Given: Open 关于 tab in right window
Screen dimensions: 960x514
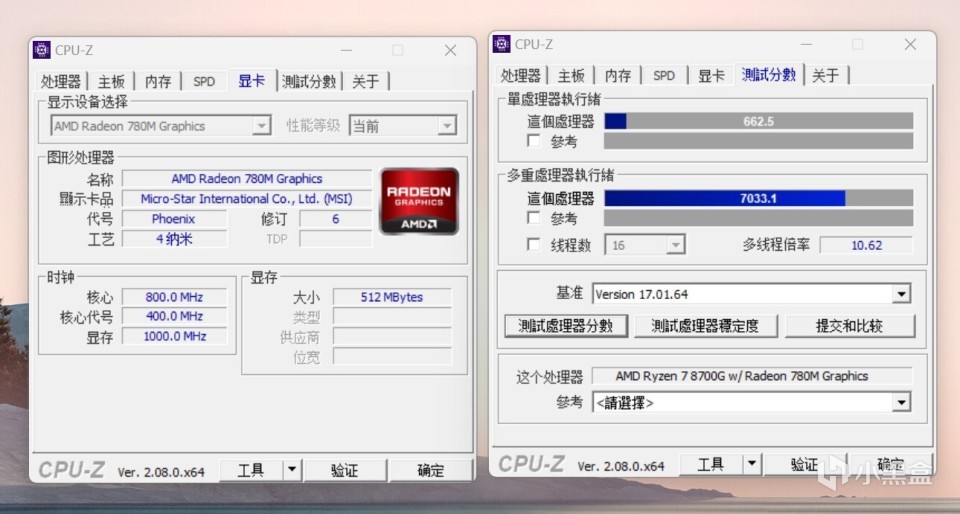Looking at the screenshot, I should click(x=825, y=75).
